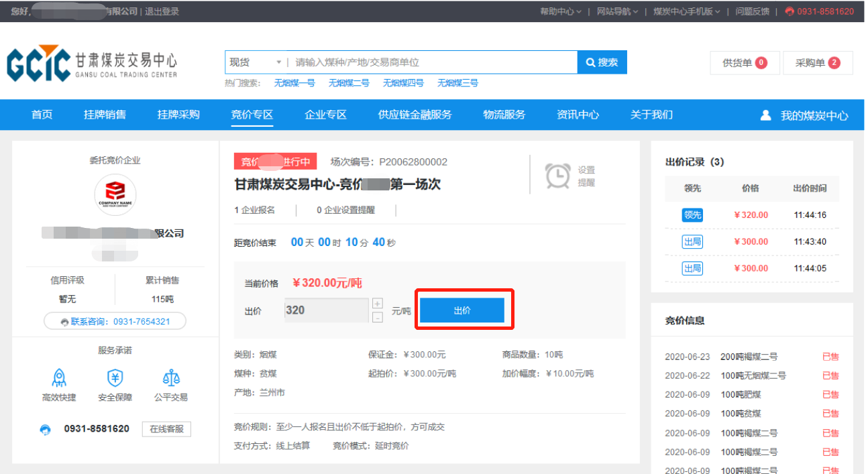Open 2020-06-22 100吨无烟煤二号 entry

pos(751,375)
